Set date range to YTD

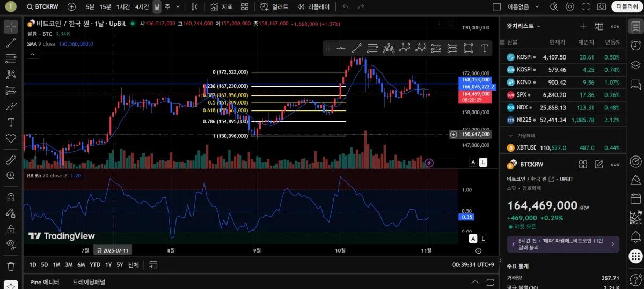(x=95, y=265)
